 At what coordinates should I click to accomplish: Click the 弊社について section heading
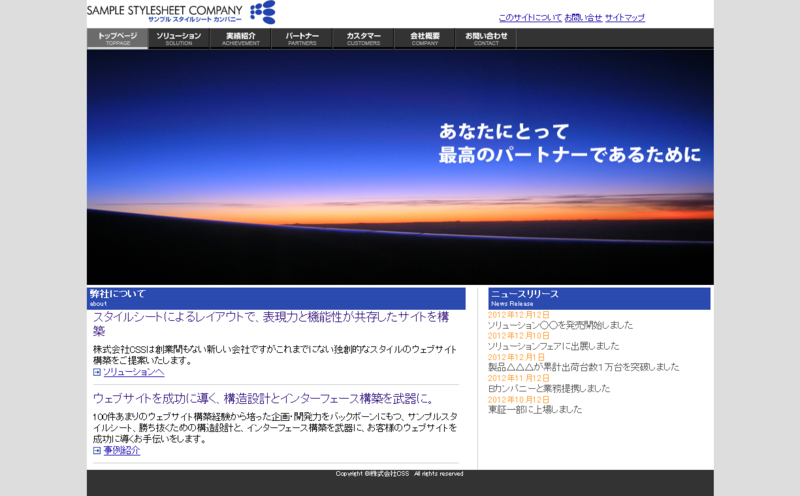(276, 299)
